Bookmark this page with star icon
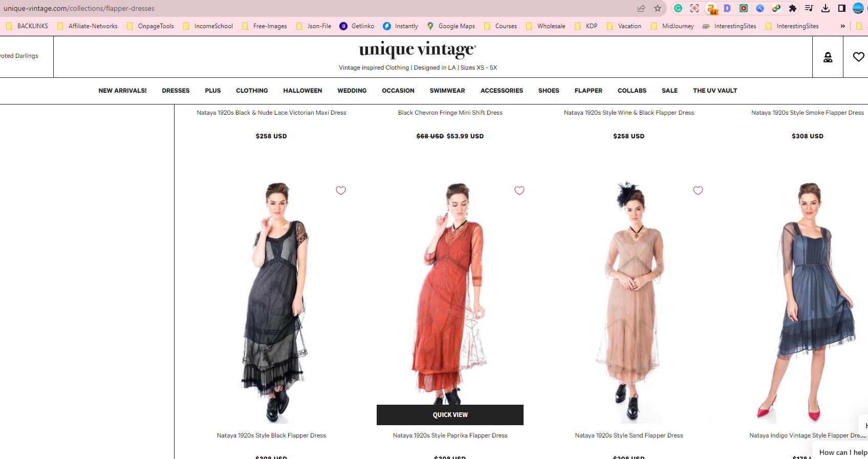 [658, 8]
